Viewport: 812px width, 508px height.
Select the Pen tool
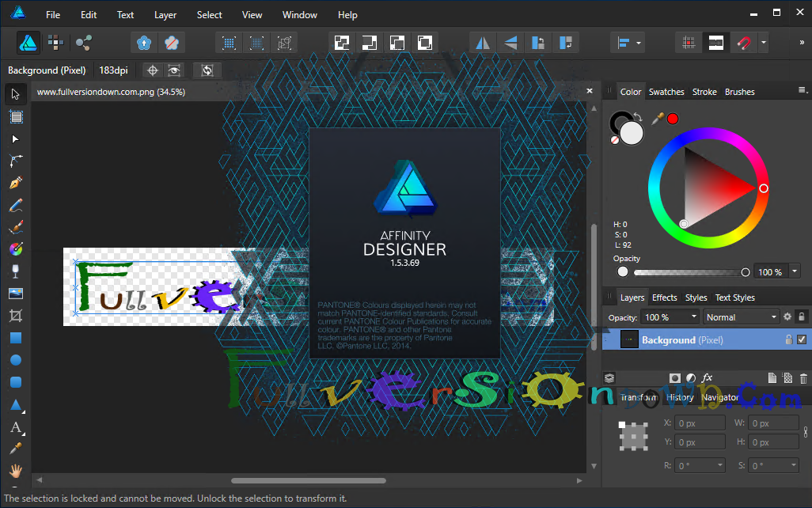(x=16, y=183)
